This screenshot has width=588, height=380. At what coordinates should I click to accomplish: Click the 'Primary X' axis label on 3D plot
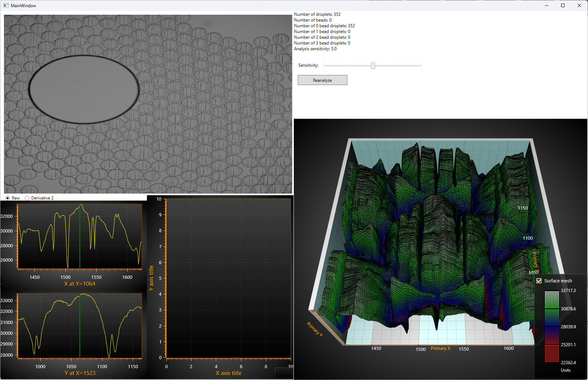[x=440, y=348]
